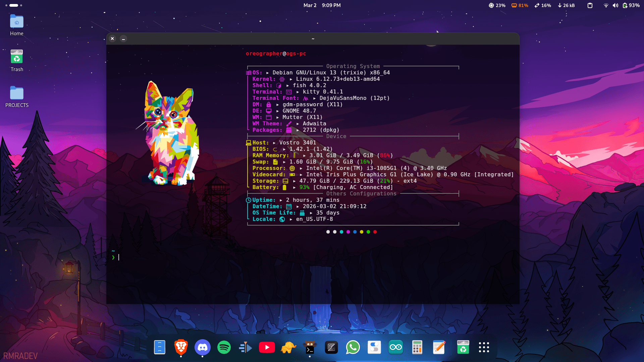Click the magenta color dot in terminal
Image resolution: width=644 pixels, height=362 pixels.
coord(348,232)
